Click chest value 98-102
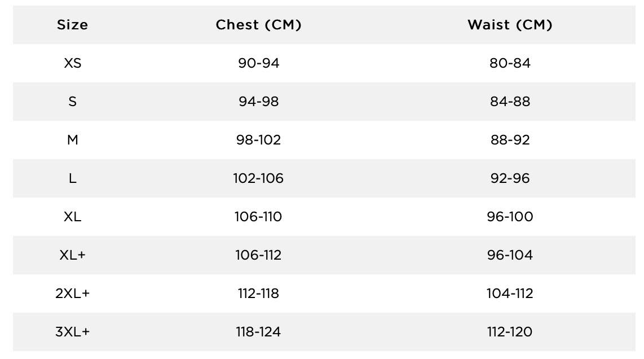 point(258,140)
